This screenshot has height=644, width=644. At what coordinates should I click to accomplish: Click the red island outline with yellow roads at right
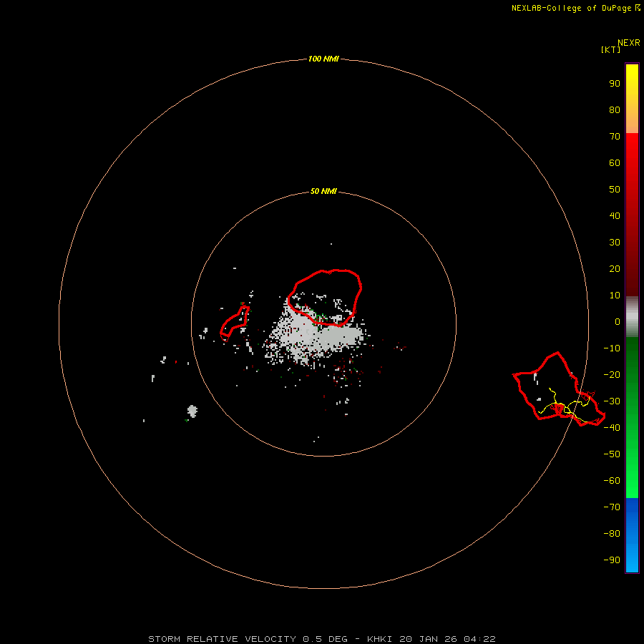pyautogui.click(x=559, y=389)
